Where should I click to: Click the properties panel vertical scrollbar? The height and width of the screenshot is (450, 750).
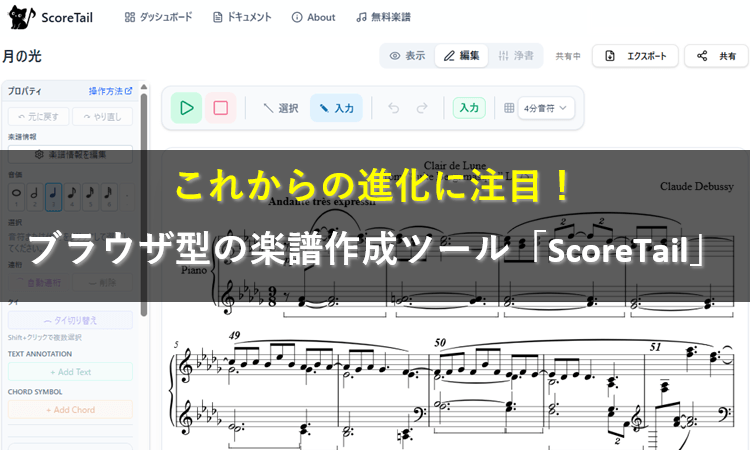[143, 200]
